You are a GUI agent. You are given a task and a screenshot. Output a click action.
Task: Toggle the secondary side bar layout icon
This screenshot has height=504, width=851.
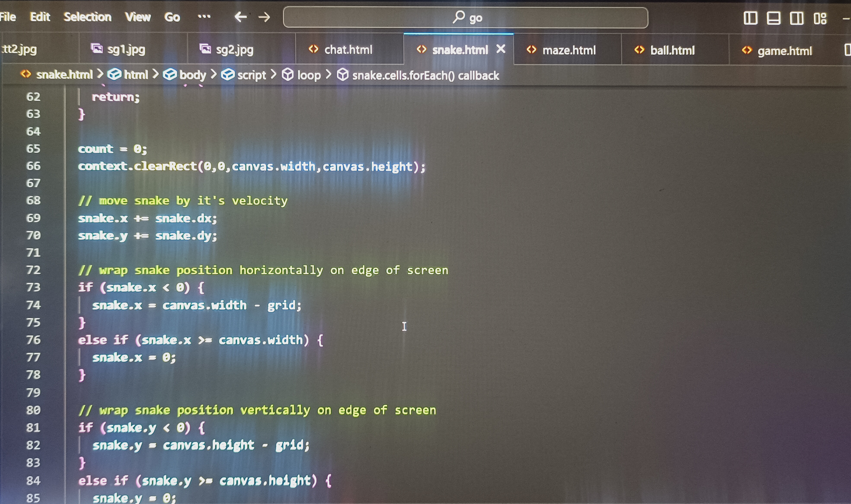click(x=796, y=18)
